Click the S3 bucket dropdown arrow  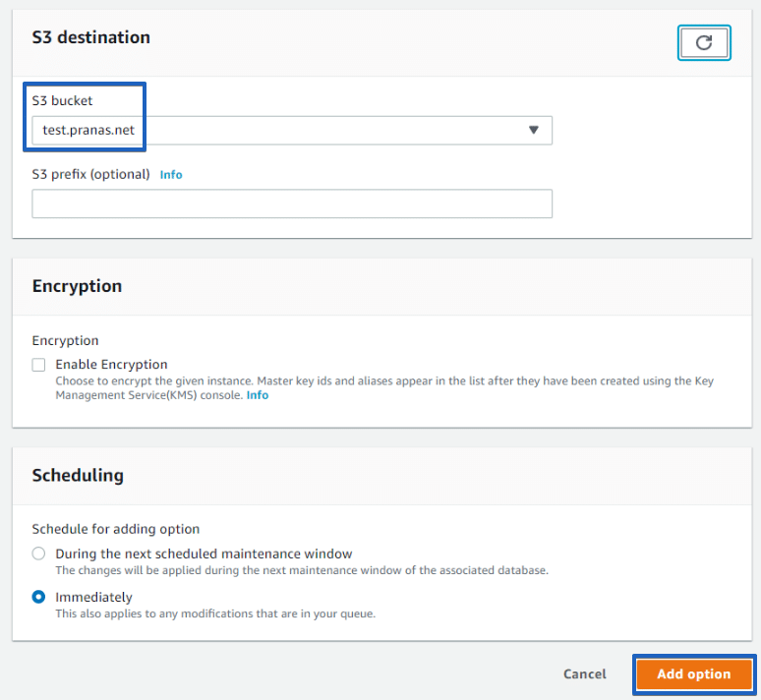(x=533, y=130)
